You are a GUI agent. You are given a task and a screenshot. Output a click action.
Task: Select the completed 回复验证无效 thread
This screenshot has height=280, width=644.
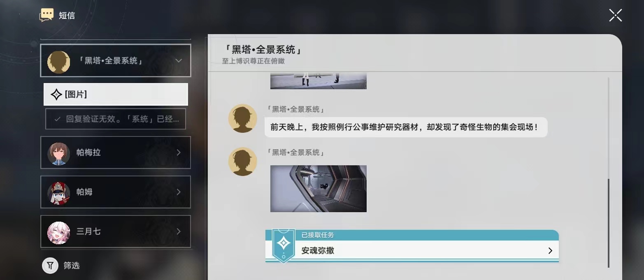click(116, 119)
